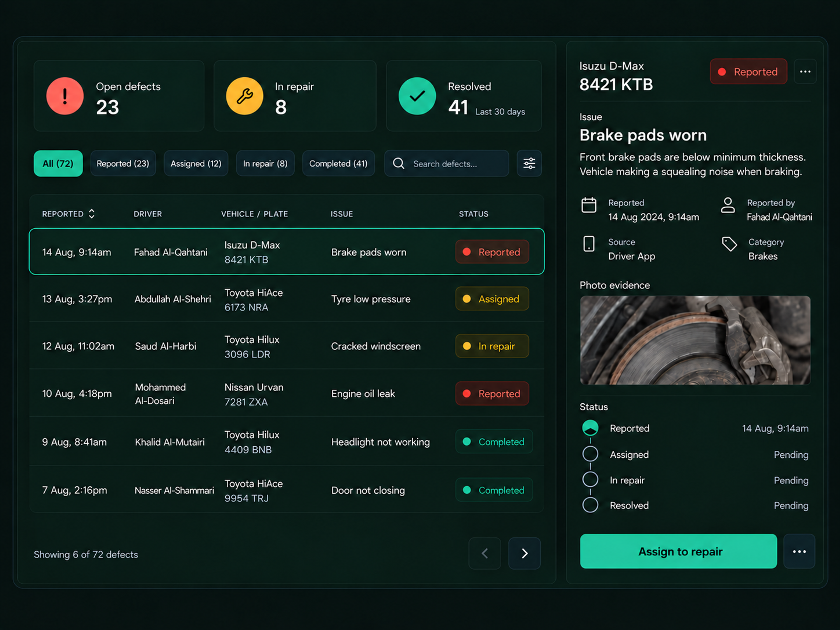Click the Reported badge for Brake pads worn
This screenshot has height=630, width=840.
point(492,252)
